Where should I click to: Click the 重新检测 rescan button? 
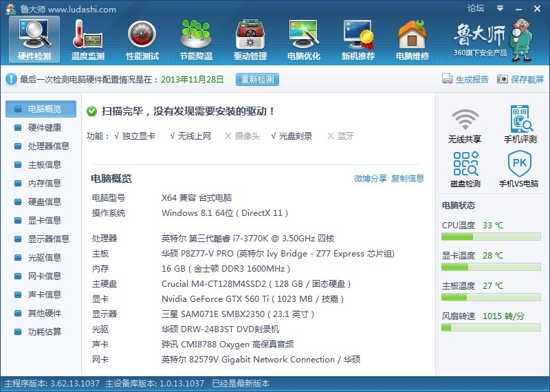(257, 79)
